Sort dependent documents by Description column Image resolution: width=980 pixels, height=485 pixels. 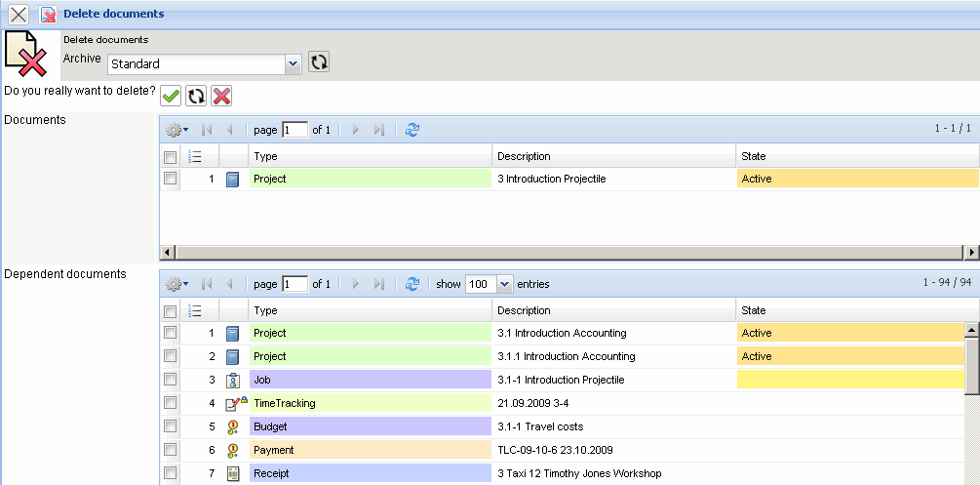(613, 310)
